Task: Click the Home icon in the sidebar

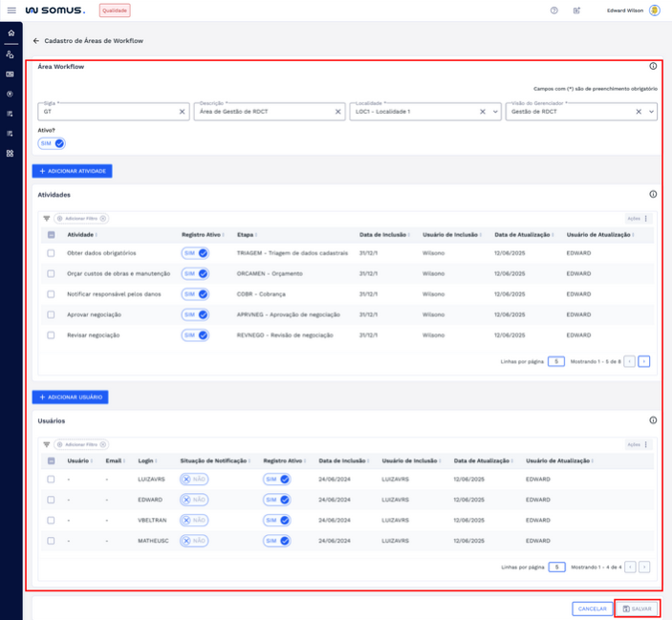Action: tap(11, 33)
